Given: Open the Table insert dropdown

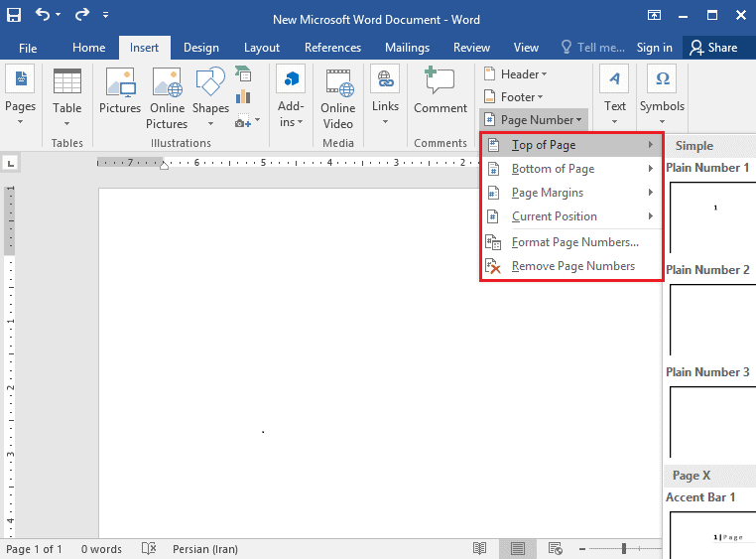Looking at the screenshot, I should coord(67,97).
